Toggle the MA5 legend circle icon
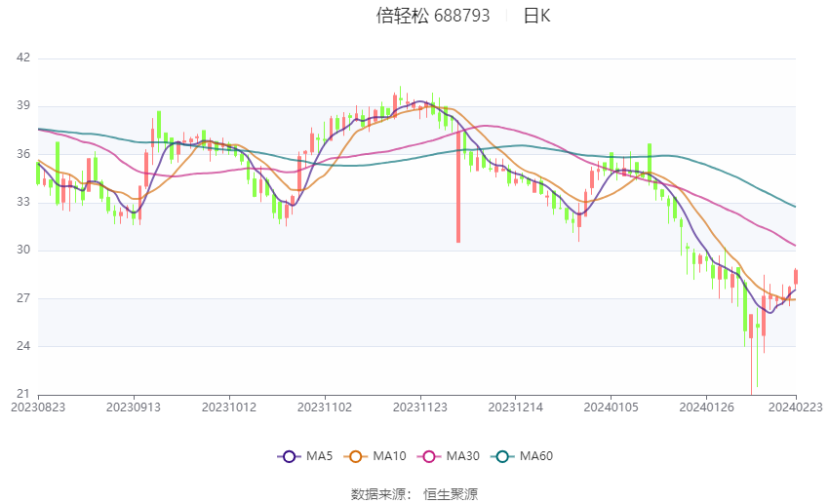Screen dimensions: 829x504 point(289,456)
